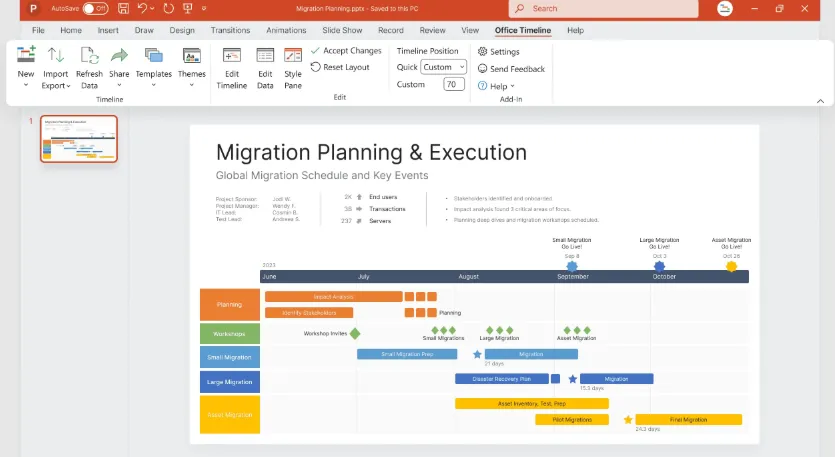Screen dimensions: 835x457
Task: Select the Impact Analysis task bar
Action: [x=333, y=297]
